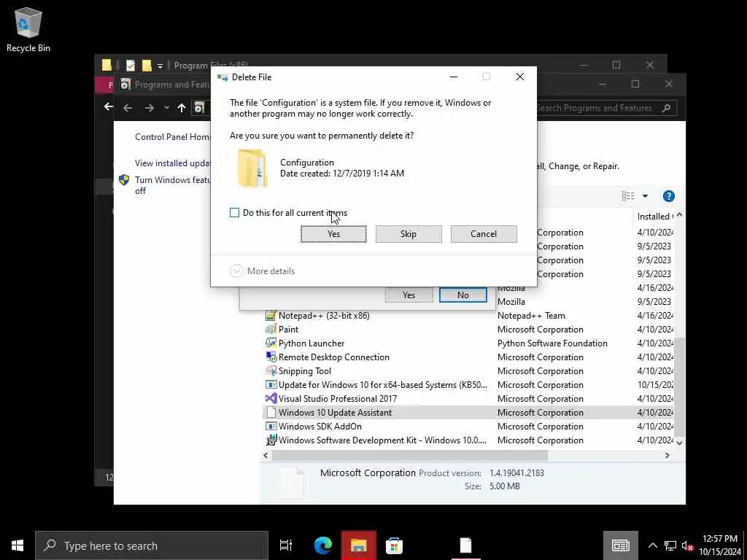Select Notepad++ (32-bit x86) entry

coord(324,315)
